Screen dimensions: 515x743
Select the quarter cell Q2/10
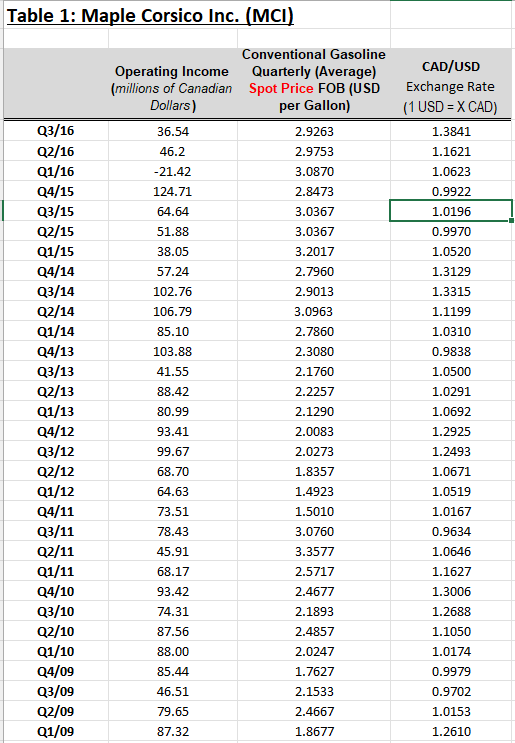pyautogui.click(x=56, y=631)
